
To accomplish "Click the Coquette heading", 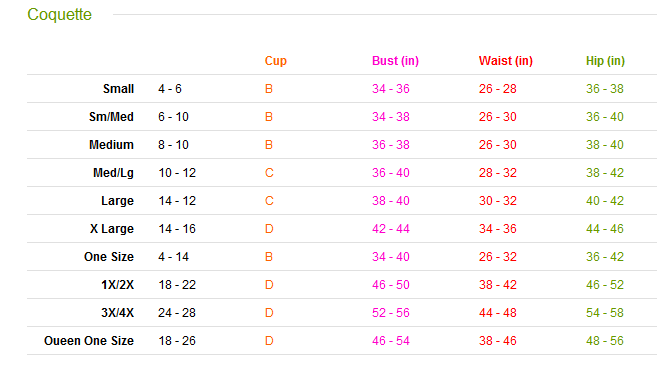I will click(x=59, y=15).
